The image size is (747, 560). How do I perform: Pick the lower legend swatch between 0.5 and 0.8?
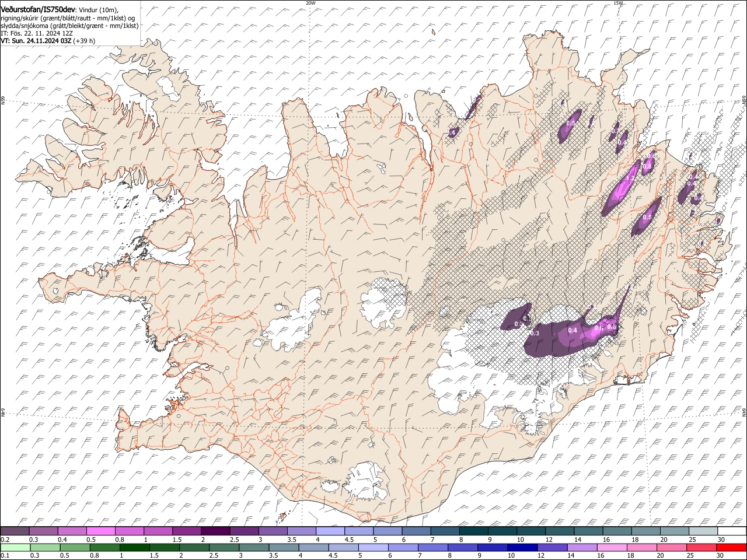coord(75,548)
